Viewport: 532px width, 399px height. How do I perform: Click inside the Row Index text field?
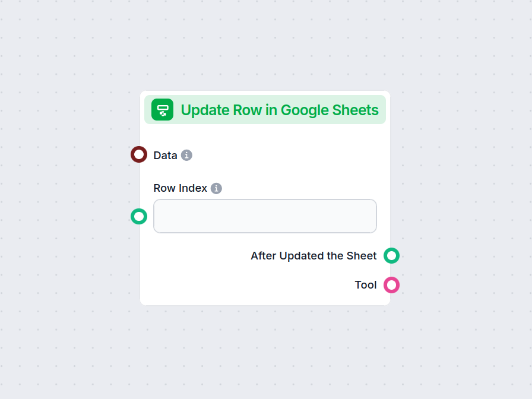click(265, 216)
